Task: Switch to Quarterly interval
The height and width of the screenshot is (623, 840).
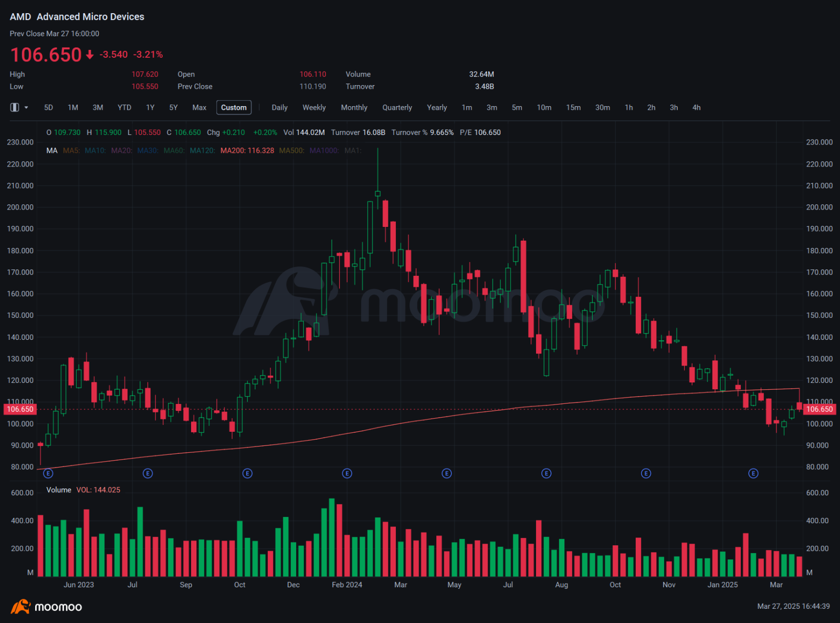Action: 397,108
